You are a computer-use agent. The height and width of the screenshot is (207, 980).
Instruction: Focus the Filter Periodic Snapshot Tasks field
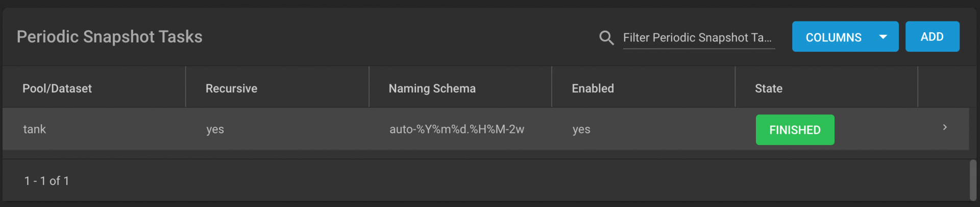(x=699, y=38)
